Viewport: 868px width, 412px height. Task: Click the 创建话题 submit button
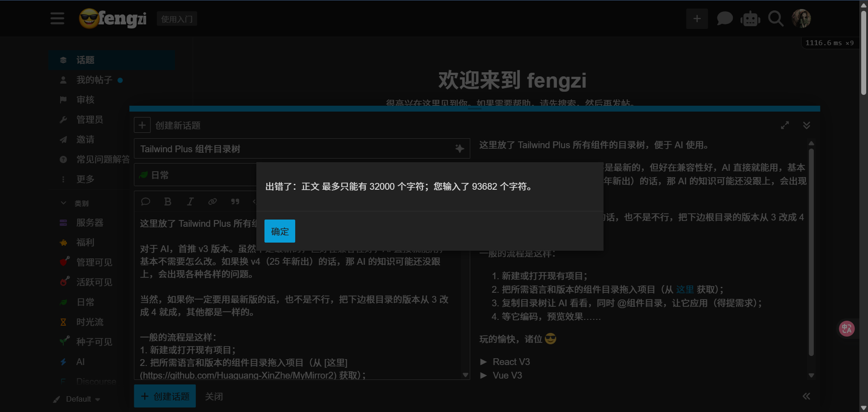[165, 396]
